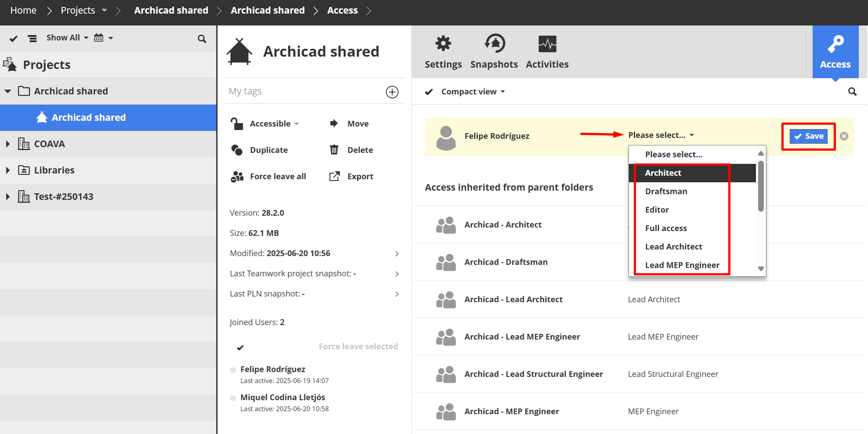Choose the Editor role
Screen dimensions: 868x434
pyautogui.click(x=693, y=210)
